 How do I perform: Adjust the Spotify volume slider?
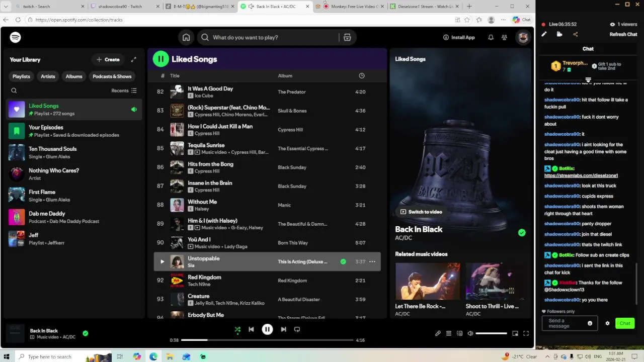(491, 333)
